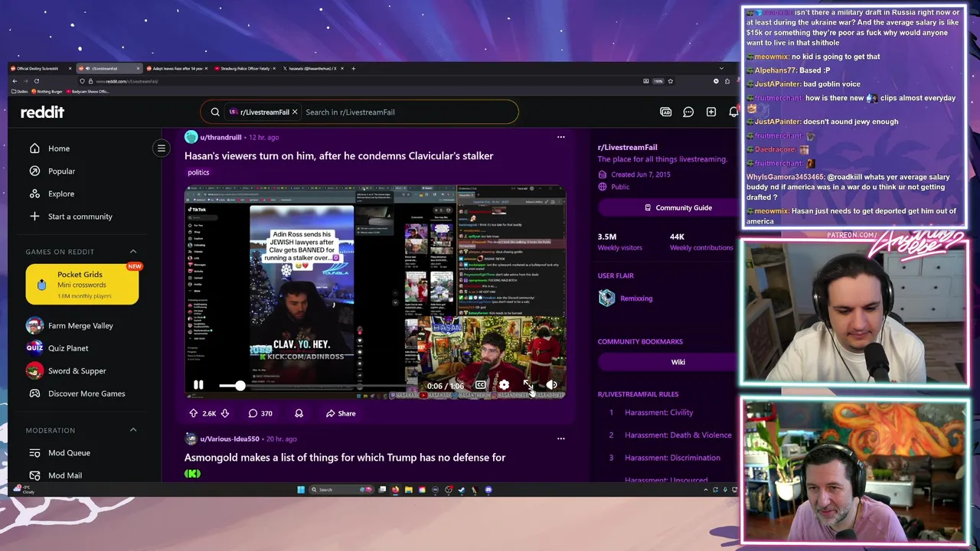The height and width of the screenshot is (551, 980).
Task: Open overflow menu on Asmongold post
Action: click(x=560, y=439)
